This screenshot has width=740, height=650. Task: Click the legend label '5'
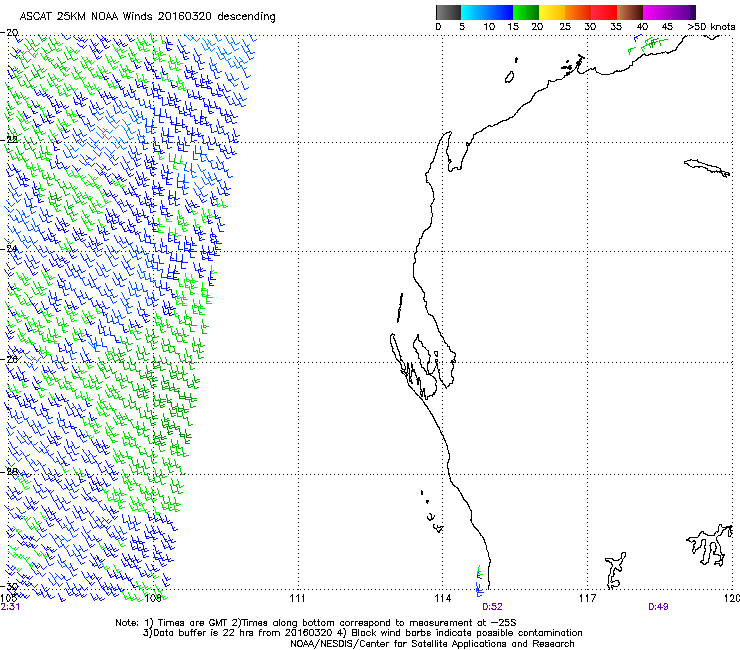(x=462, y=27)
